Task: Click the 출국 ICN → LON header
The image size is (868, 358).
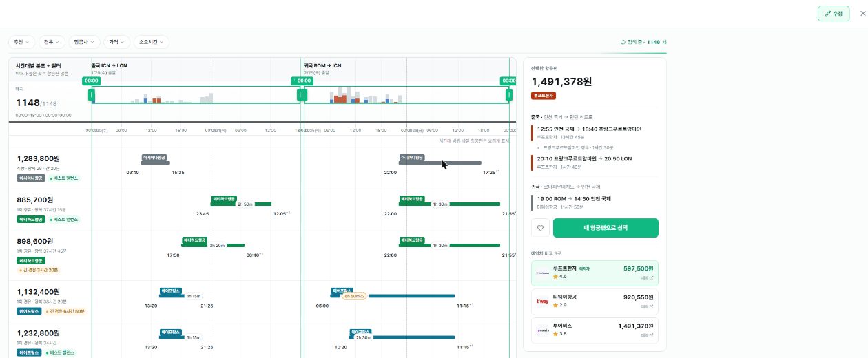Action: coord(109,65)
